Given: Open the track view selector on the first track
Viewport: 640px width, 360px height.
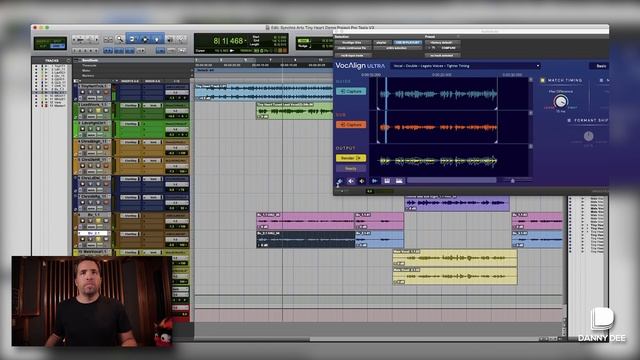Looking at the screenshot, I should [x=90, y=98].
